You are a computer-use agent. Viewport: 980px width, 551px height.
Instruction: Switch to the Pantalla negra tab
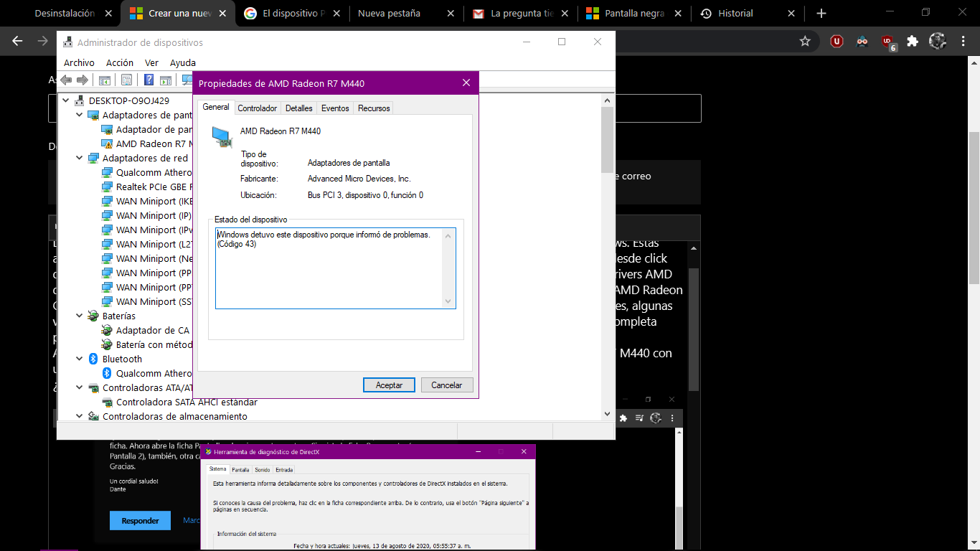coord(635,13)
